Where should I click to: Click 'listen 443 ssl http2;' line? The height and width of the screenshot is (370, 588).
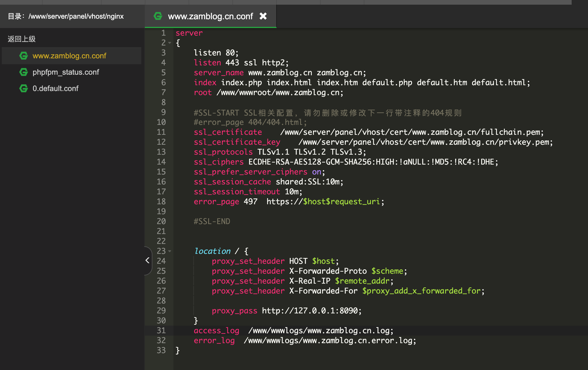click(241, 63)
